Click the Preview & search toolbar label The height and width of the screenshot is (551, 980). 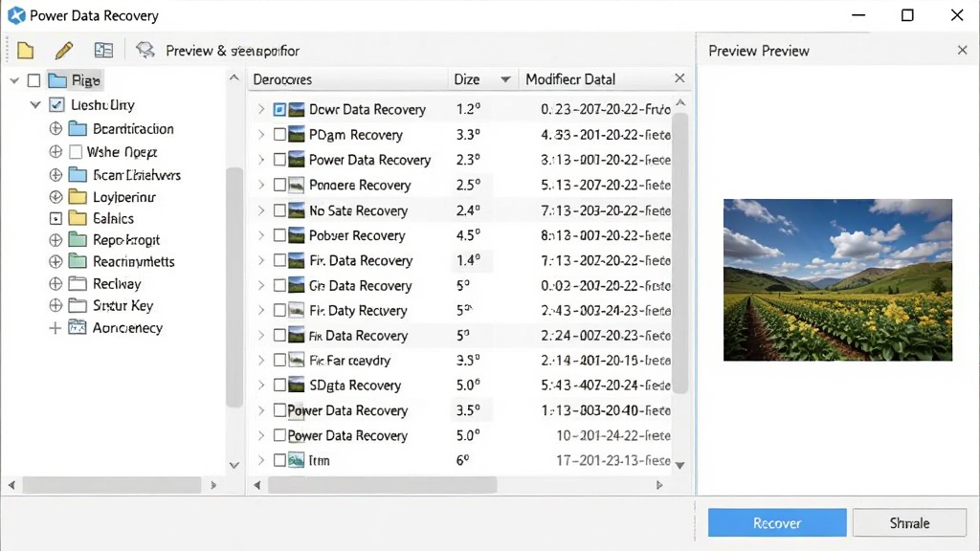tap(233, 51)
